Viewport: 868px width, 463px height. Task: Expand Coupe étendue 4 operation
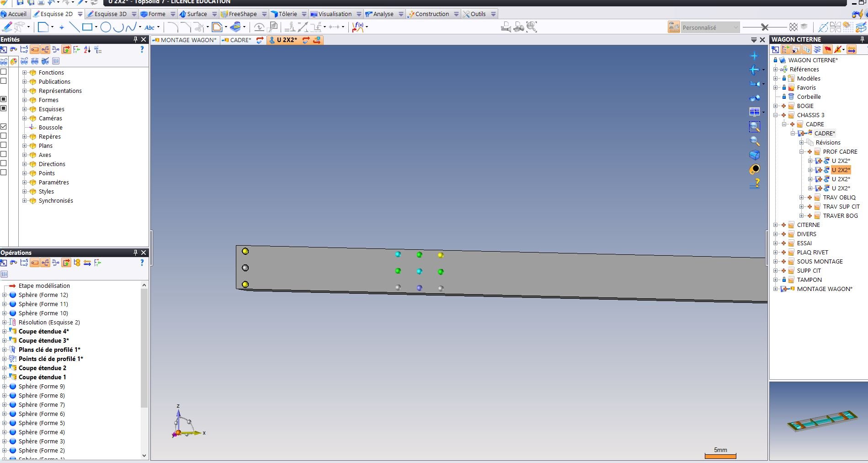coord(5,331)
